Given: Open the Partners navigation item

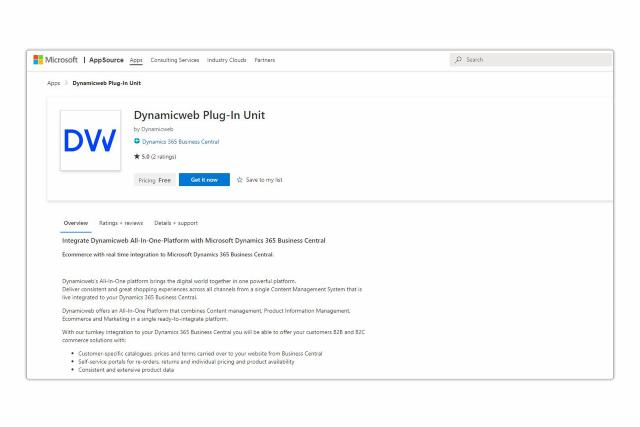Looking at the screenshot, I should [x=265, y=60].
